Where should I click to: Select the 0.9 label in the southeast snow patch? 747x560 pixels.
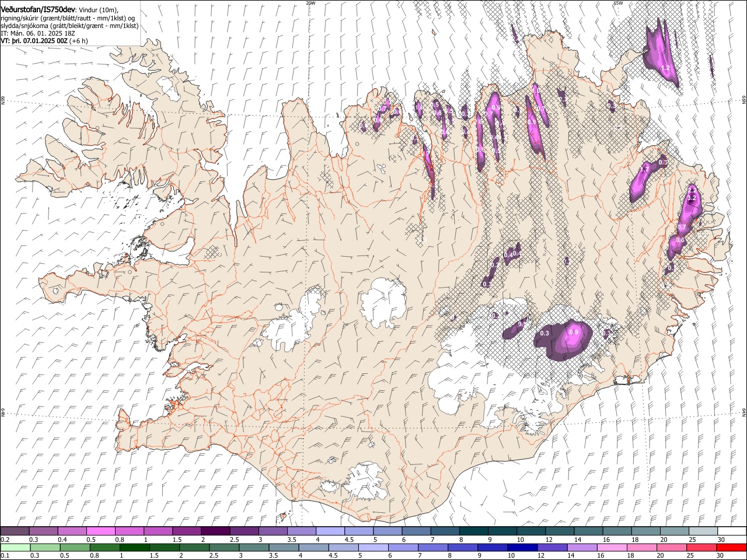[574, 332]
